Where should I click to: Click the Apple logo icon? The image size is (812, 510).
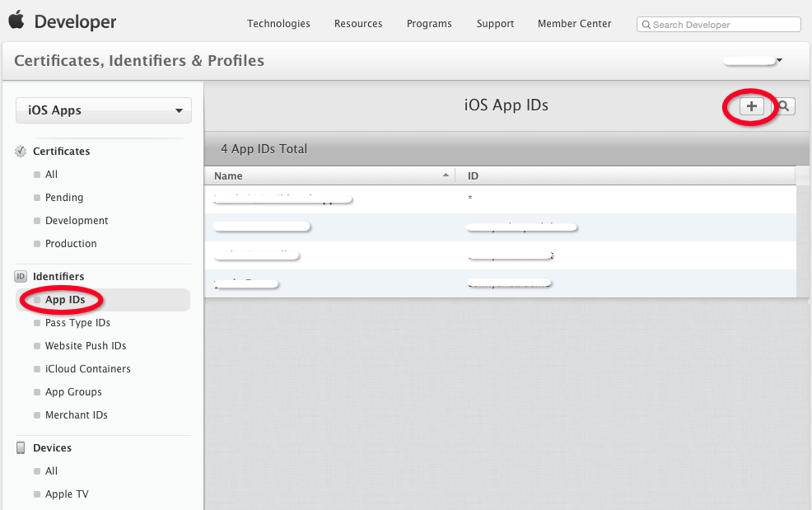16,21
